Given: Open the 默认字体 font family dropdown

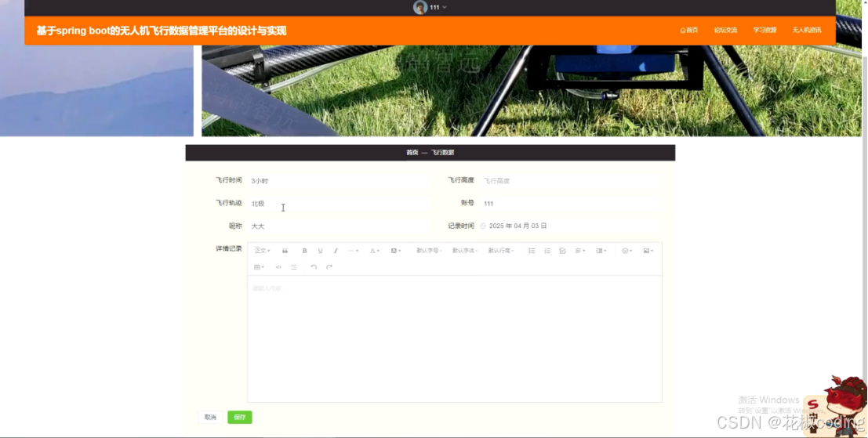Looking at the screenshot, I should (465, 251).
